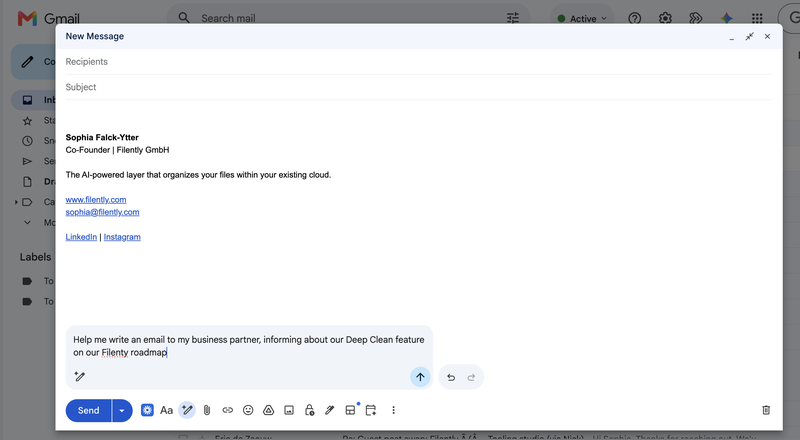
Task: Open the emoji picker
Action: pos(248,410)
